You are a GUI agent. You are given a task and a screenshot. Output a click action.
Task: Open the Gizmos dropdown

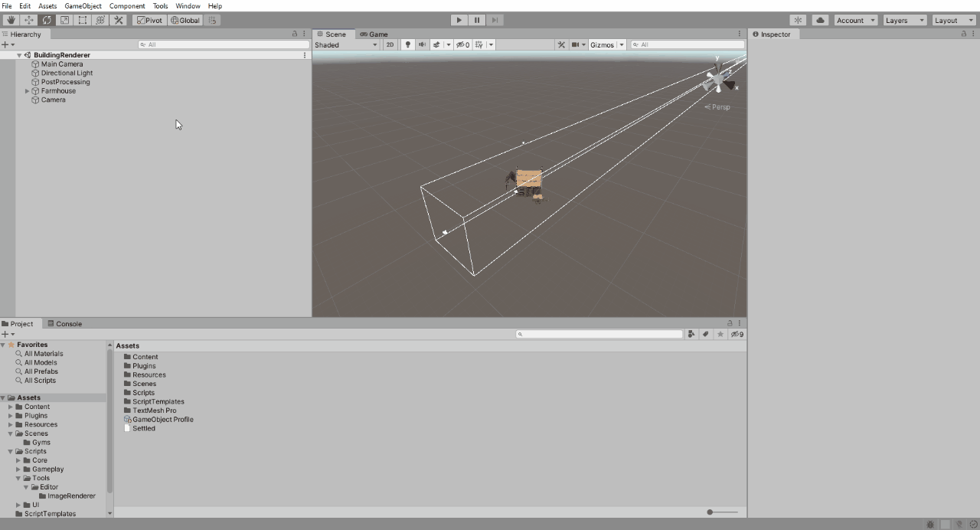click(x=606, y=44)
